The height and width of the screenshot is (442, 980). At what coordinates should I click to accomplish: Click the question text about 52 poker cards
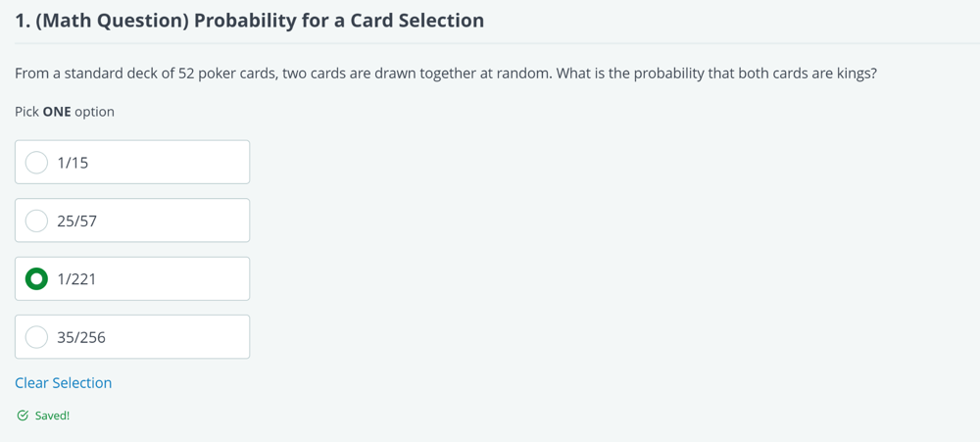[x=446, y=74]
